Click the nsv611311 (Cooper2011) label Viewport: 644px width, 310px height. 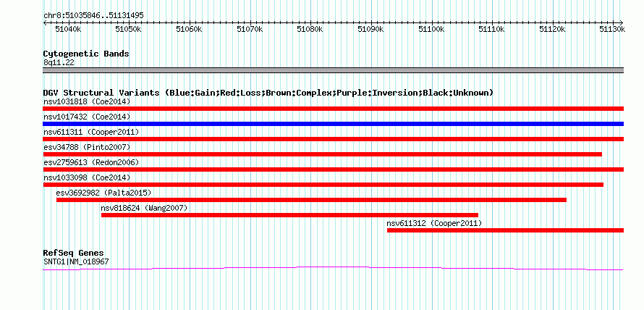tap(91, 132)
